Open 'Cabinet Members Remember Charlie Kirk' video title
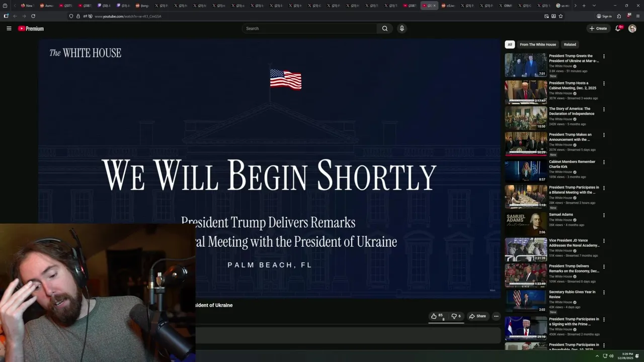644x362 pixels. (572, 164)
